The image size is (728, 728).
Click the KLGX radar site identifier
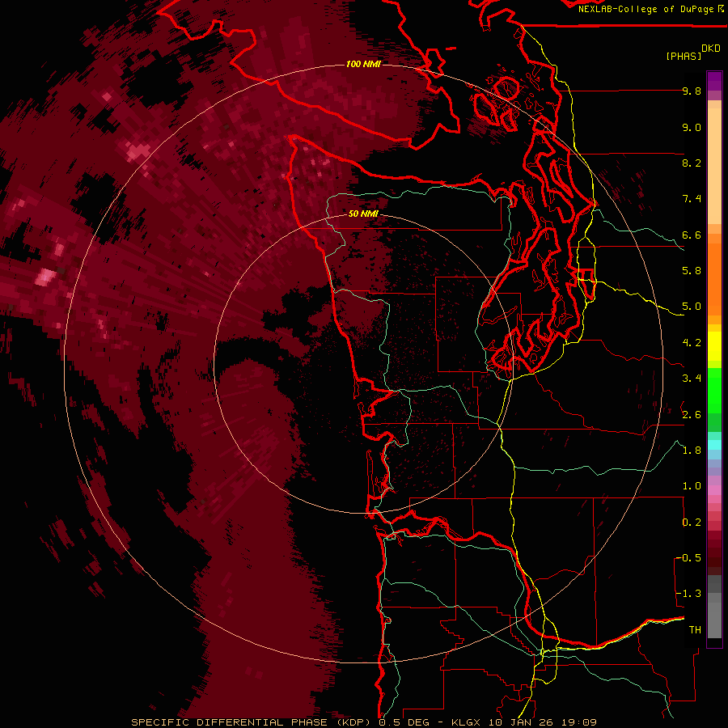pyautogui.click(x=465, y=722)
